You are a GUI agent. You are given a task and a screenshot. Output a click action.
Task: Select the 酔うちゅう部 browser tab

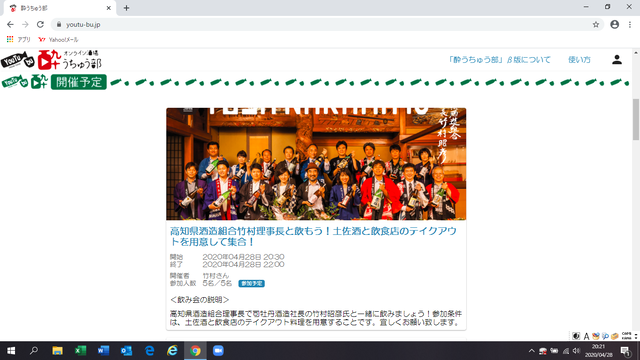click(60, 8)
